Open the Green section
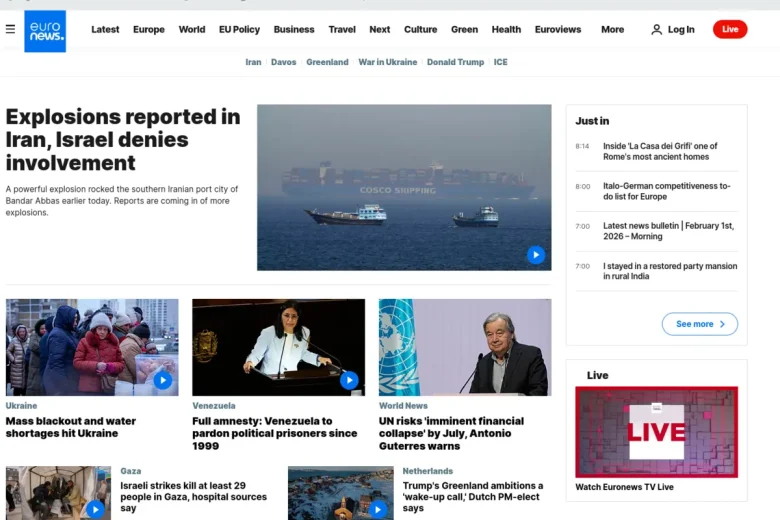This screenshot has width=780, height=520. point(464,29)
